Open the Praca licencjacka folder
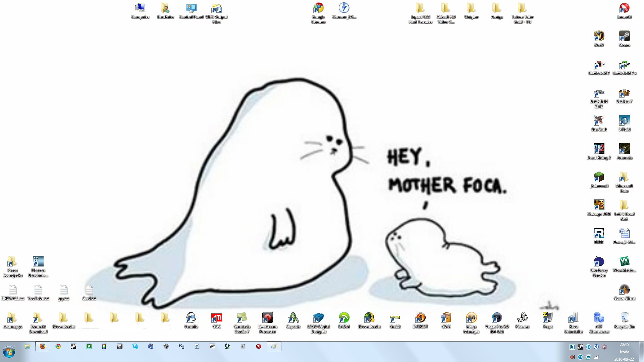Viewport: 644px width, 362px height. (13, 267)
